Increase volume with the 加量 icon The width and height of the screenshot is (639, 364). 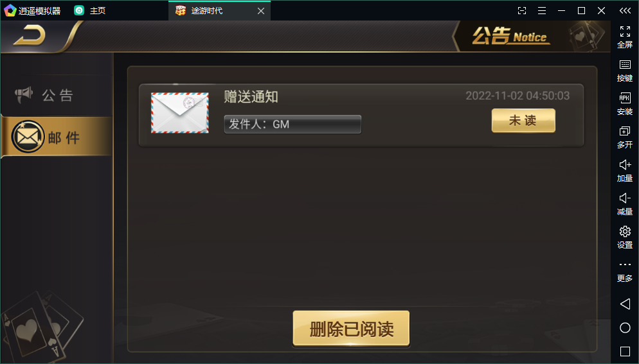coord(625,171)
